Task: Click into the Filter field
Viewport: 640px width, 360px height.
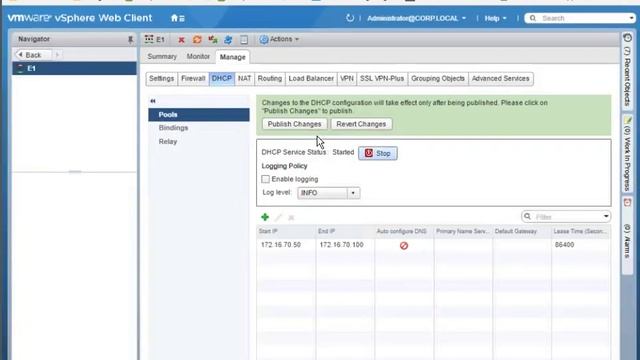Action: pos(567,217)
